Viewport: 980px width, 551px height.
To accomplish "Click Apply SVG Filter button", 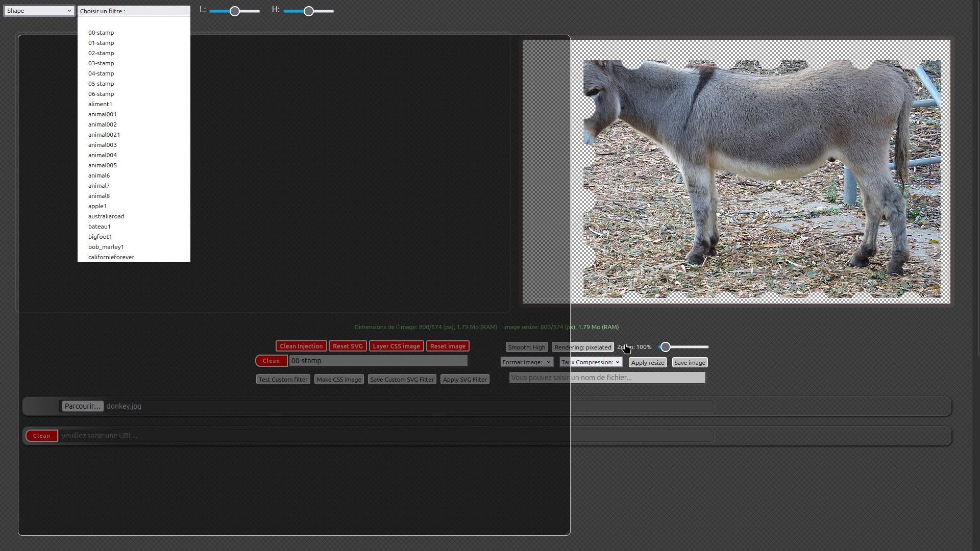I will pyautogui.click(x=464, y=380).
